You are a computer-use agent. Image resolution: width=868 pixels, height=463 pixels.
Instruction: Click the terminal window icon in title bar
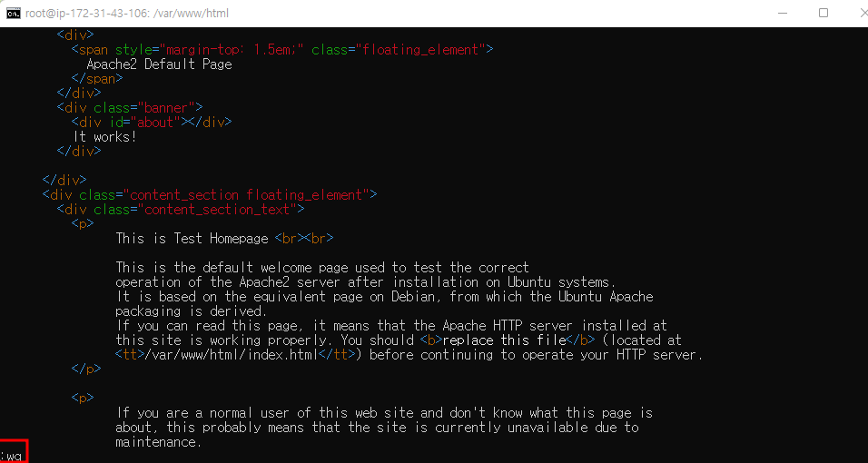pyautogui.click(x=14, y=13)
